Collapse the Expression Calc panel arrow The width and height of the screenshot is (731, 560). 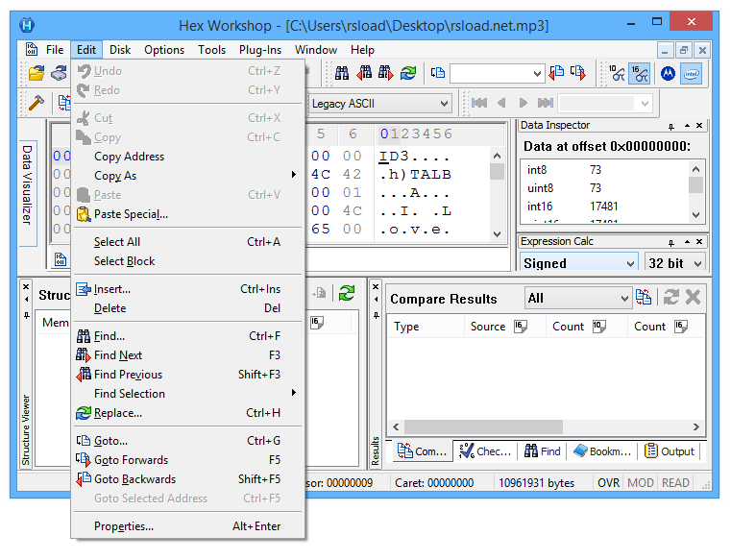687,241
